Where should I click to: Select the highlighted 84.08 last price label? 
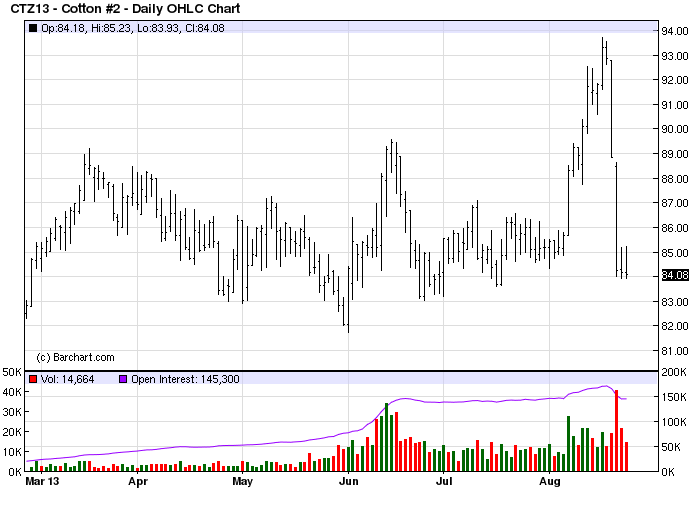pyautogui.click(x=675, y=275)
